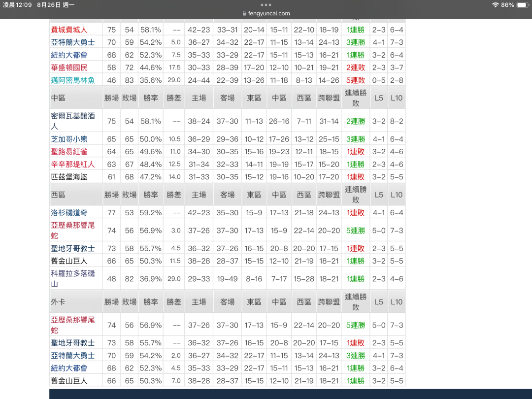Open the 密爾瓦基釀酒人 team link

(x=73, y=121)
